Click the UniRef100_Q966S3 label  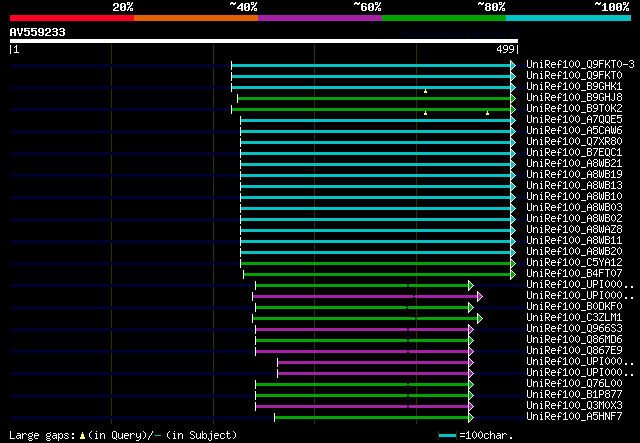point(574,329)
